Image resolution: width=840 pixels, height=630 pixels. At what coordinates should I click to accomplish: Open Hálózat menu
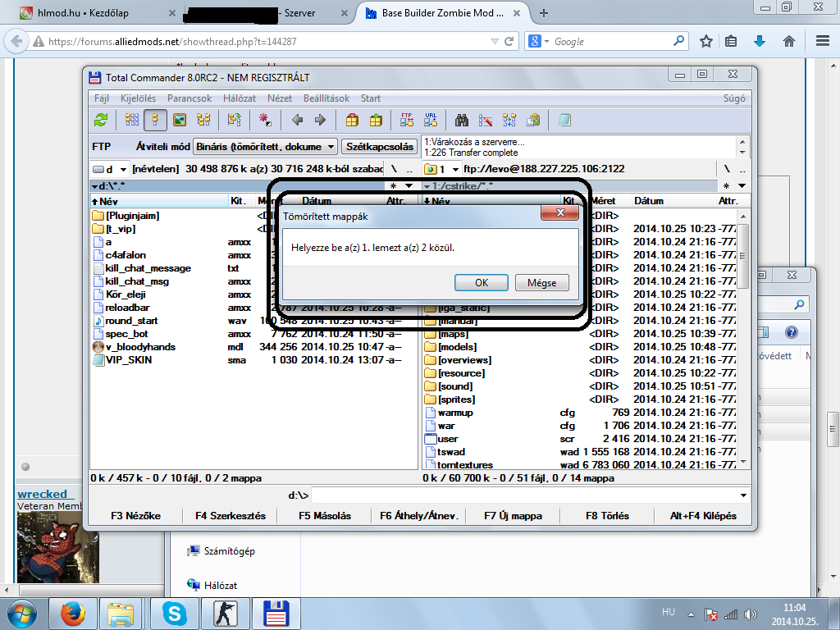(240, 98)
